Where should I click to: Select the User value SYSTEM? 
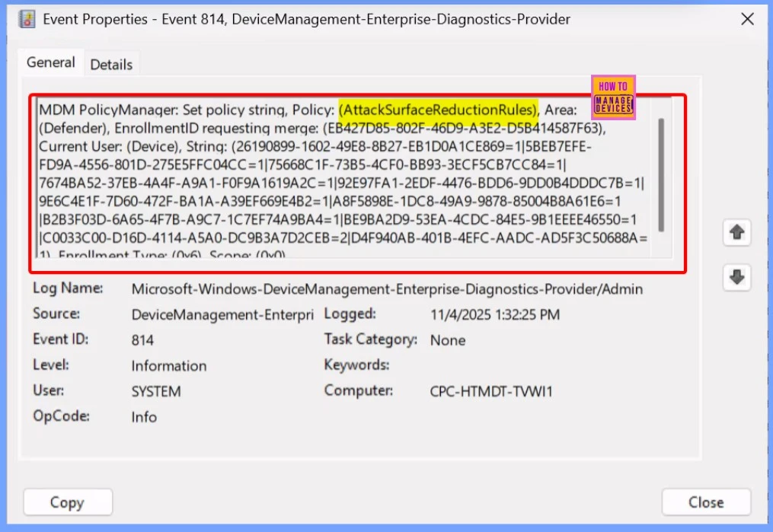(155, 390)
